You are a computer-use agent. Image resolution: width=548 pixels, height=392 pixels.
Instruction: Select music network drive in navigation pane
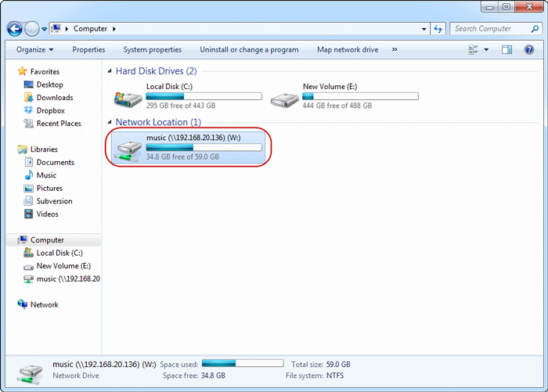point(68,279)
